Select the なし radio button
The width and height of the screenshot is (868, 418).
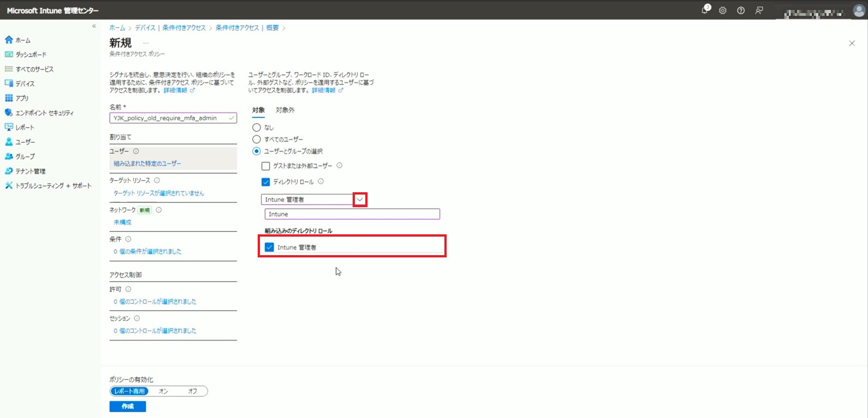[256, 128]
